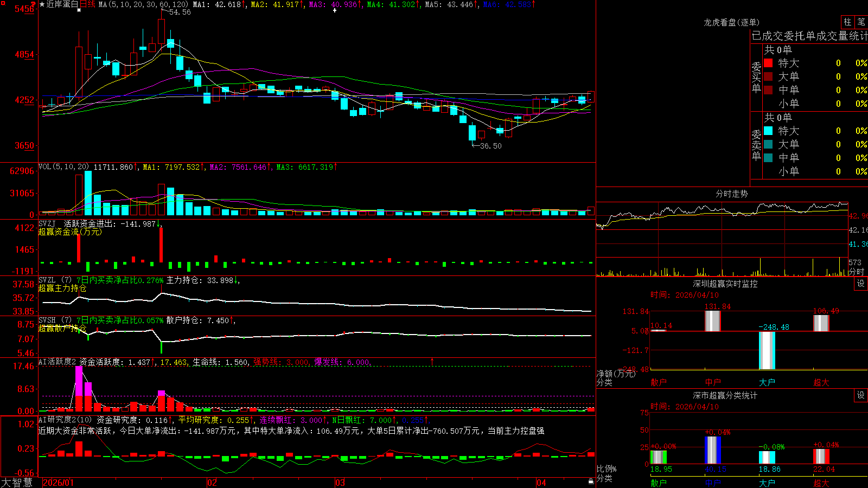Select the AI活跃度2 indicator label

pos(57,362)
